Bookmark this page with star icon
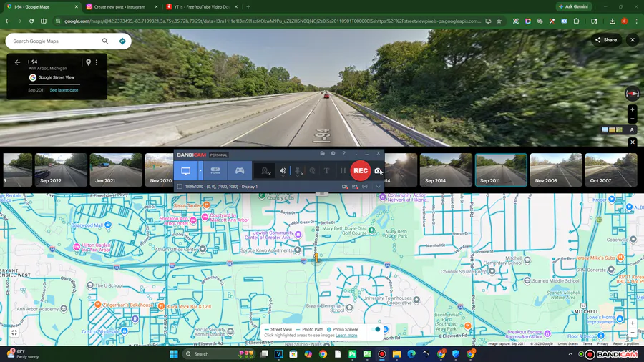The image size is (644, 362). (499, 21)
